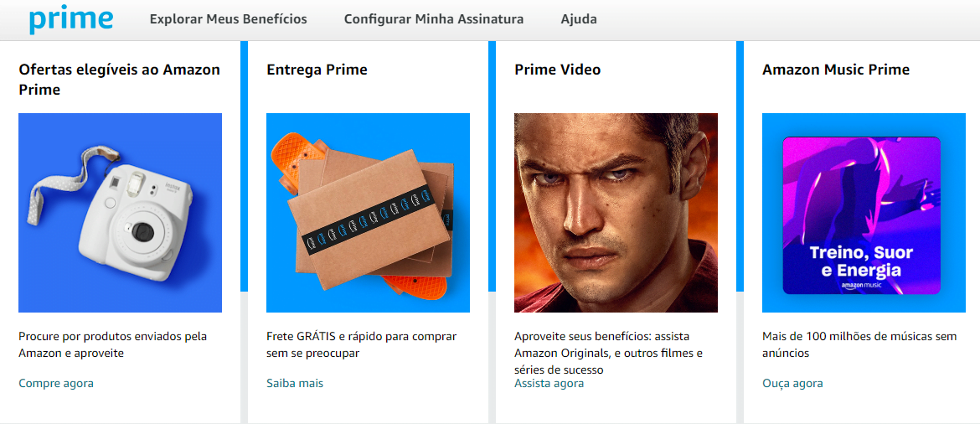Screen dimensions: 980x424
Task: Click the Ouça agora link
Action: [x=792, y=383]
